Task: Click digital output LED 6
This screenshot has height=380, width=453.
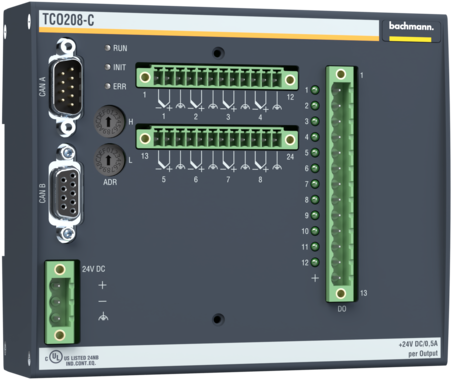Action: pyautogui.click(x=315, y=168)
